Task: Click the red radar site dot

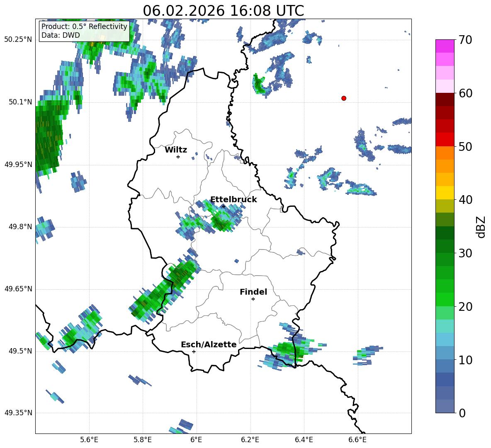Action: (x=344, y=98)
